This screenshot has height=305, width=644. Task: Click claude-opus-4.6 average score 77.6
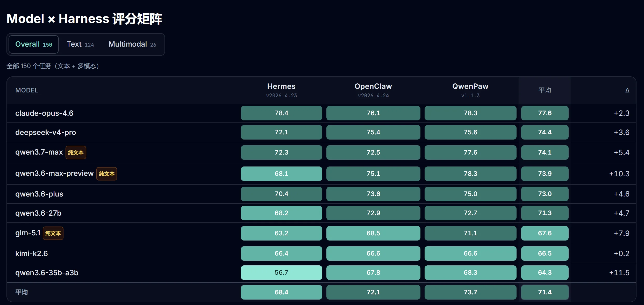pyautogui.click(x=545, y=113)
